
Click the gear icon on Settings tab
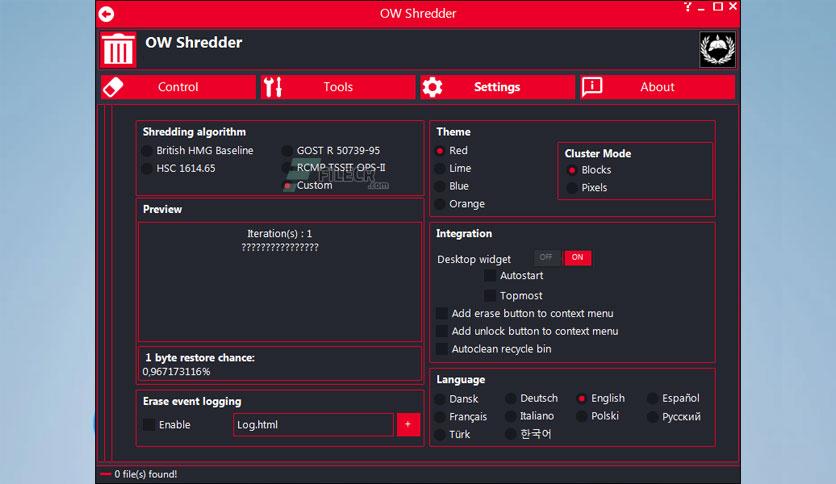click(432, 87)
